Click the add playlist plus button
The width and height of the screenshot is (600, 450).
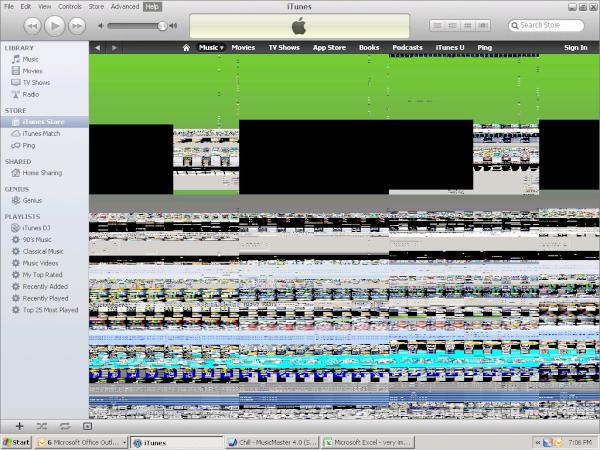click(x=20, y=426)
